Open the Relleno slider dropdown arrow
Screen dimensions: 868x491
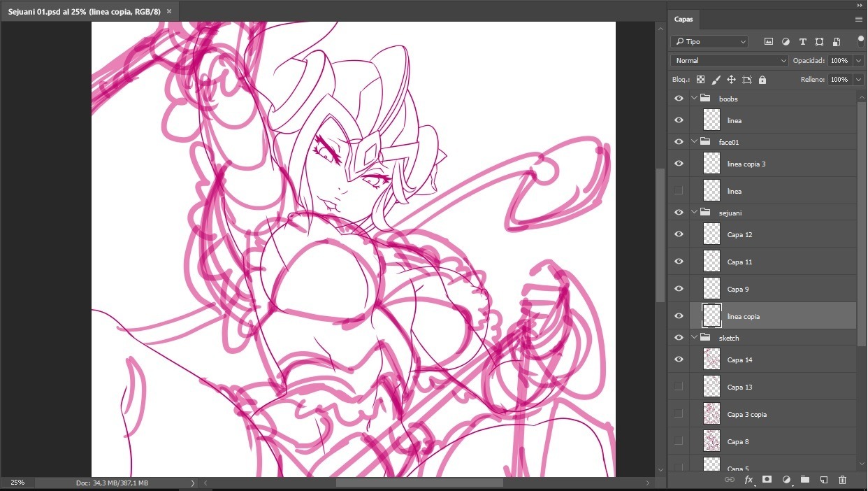click(859, 80)
